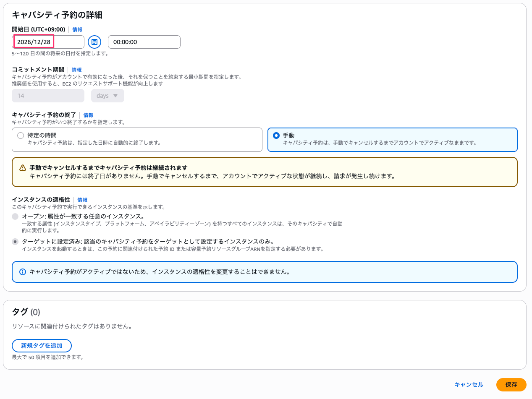Click the キャパシティ予約の詳細 heading

click(x=57, y=15)
